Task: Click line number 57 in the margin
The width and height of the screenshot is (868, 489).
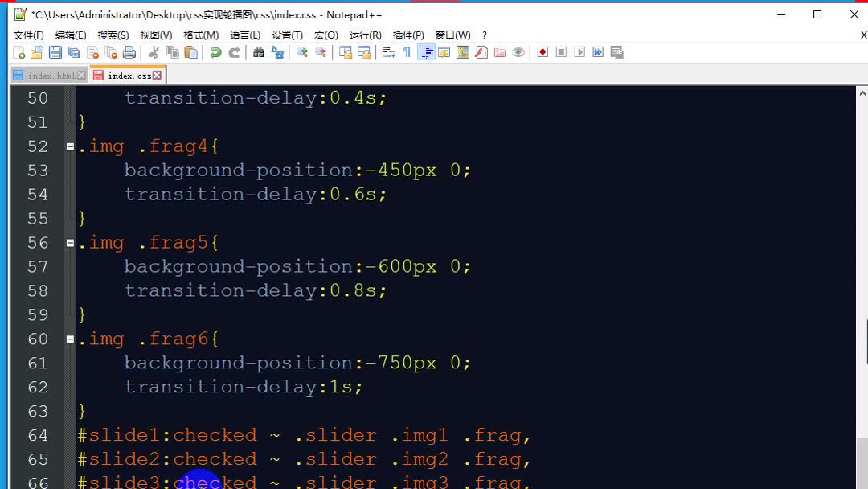Action: point(37,266)
